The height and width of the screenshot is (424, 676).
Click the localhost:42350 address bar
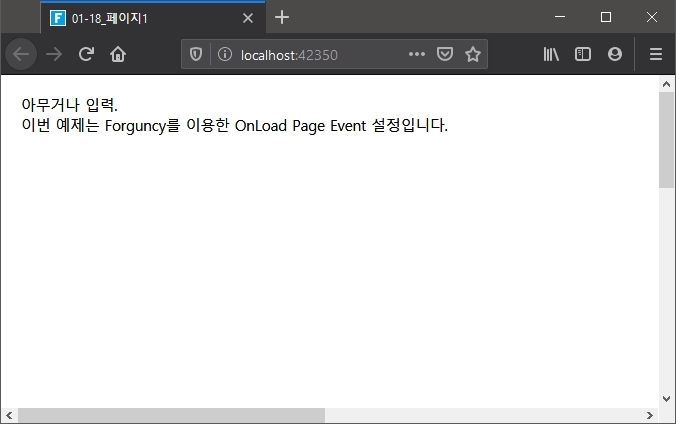(x=320, y=55)
